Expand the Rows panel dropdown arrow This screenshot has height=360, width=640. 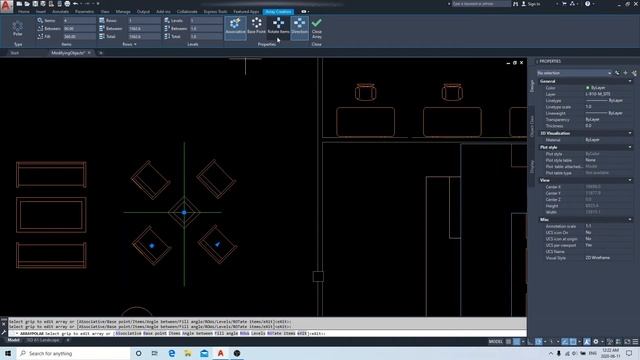(x=135, y=44)
